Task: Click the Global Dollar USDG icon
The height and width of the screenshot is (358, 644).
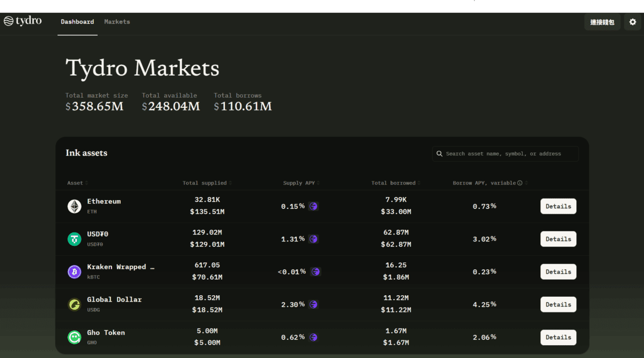Action: pos(74,304)
